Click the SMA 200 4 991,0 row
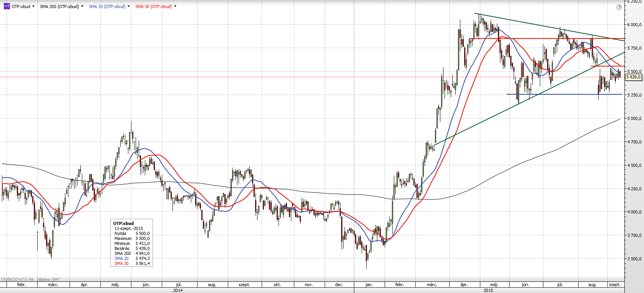 pyautogui.click(x=132, y=253)
